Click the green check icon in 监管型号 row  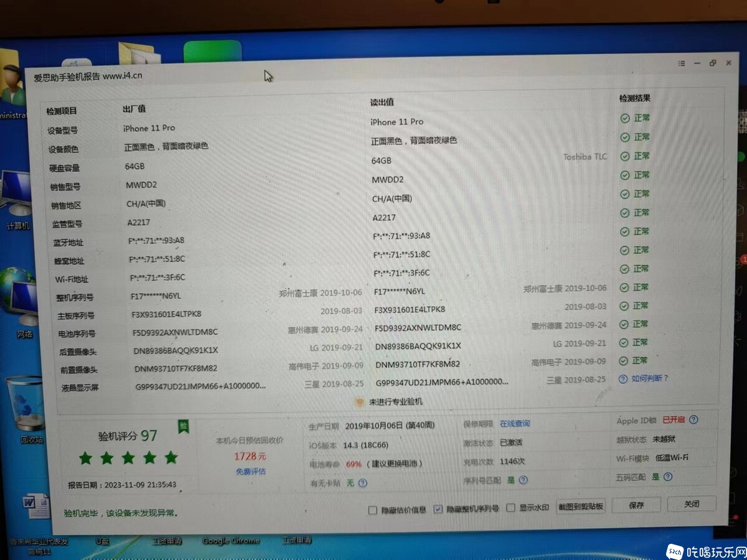624,213
